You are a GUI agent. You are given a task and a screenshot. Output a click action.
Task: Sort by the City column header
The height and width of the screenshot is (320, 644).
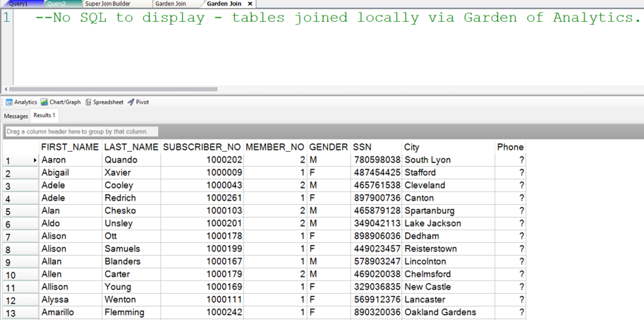coord(412,147)
